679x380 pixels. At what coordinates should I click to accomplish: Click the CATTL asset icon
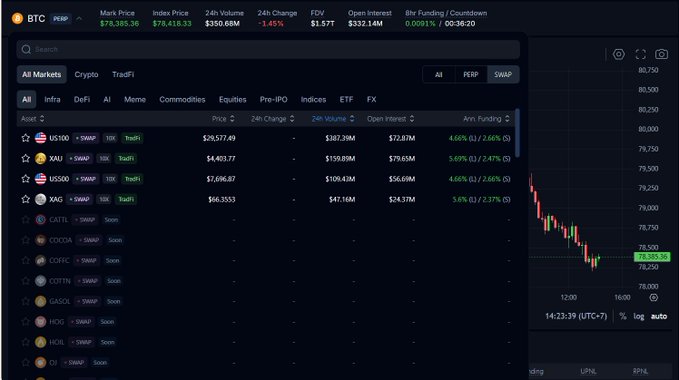tap(40, 219)
